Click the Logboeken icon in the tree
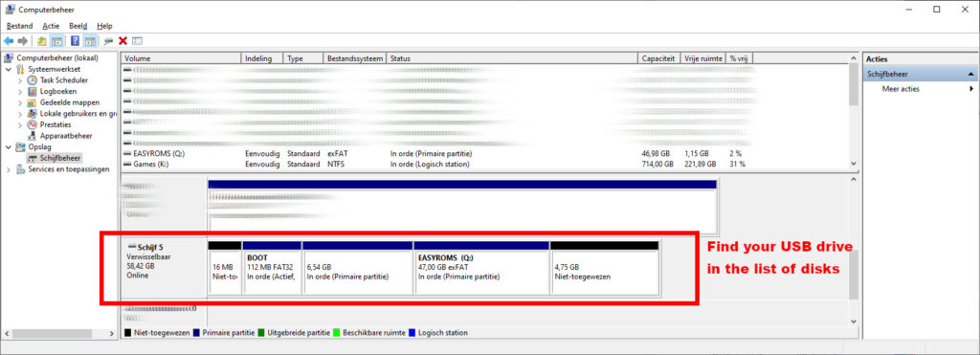 click(x=33, y=91)
